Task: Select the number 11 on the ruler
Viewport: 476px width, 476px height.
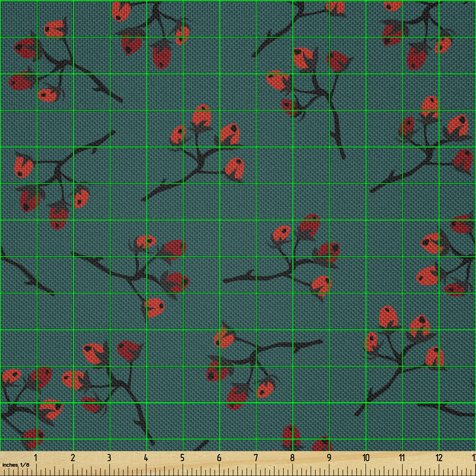Action: 402,458
